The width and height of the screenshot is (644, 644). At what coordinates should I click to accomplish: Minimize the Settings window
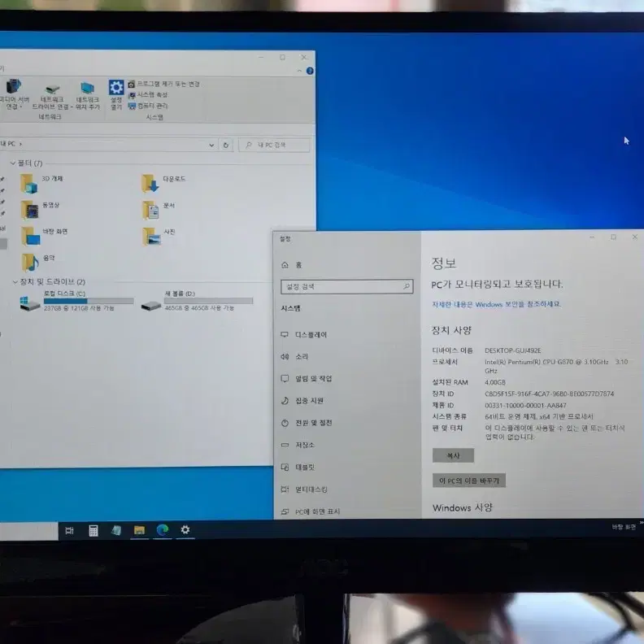592,237
